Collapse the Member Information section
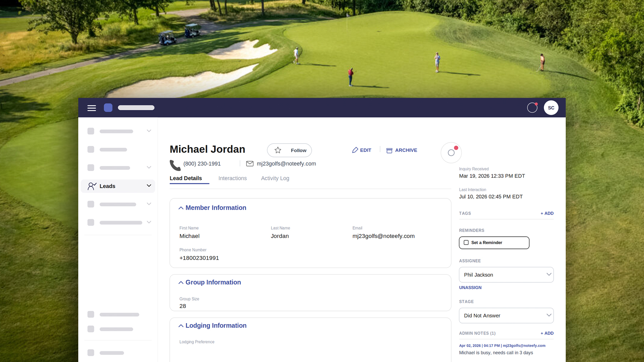This screenshot has width=644, height=362. [181, 208]
